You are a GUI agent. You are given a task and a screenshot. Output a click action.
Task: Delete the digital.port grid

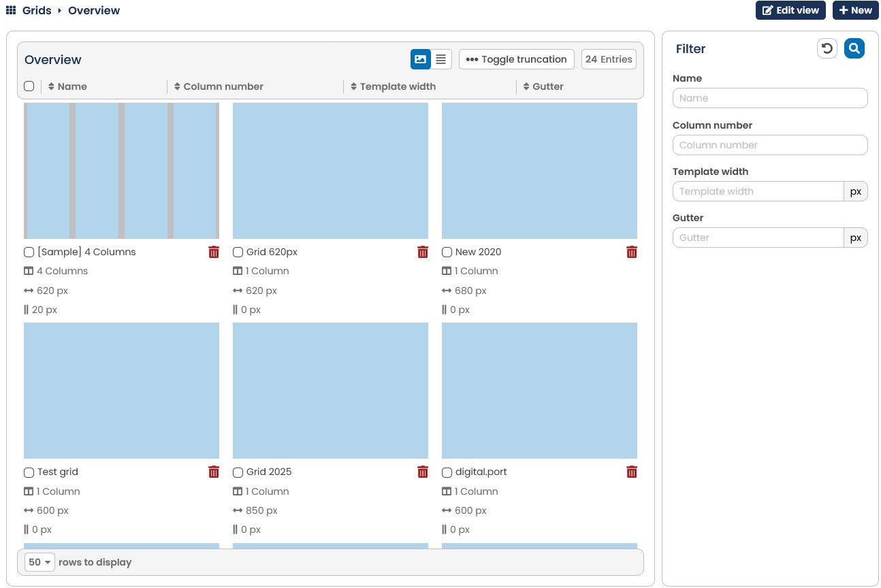coord(632,472)
